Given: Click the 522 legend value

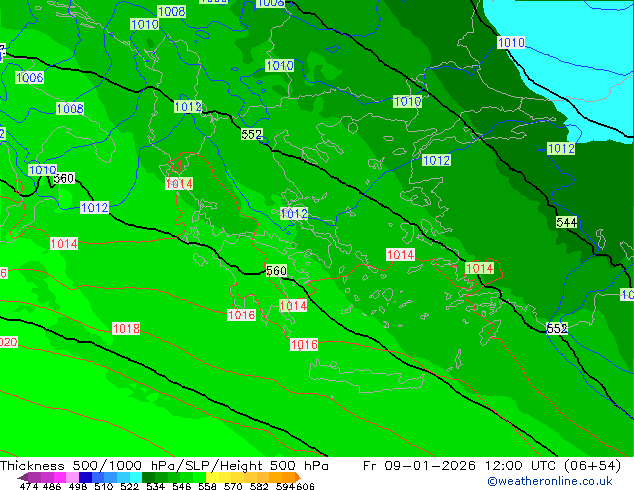Looking at the screenshot, I should tap(129, 486).
